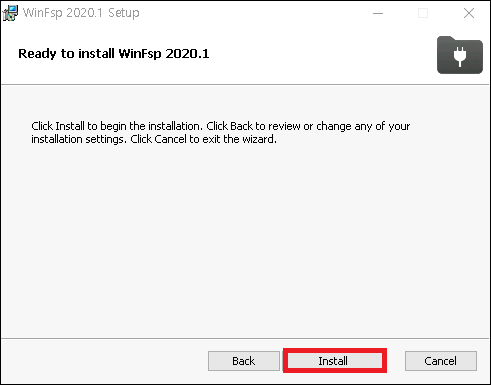Go Back to previous setup page
The width and height of the screenshot is (491, 385).
point(244,361)
